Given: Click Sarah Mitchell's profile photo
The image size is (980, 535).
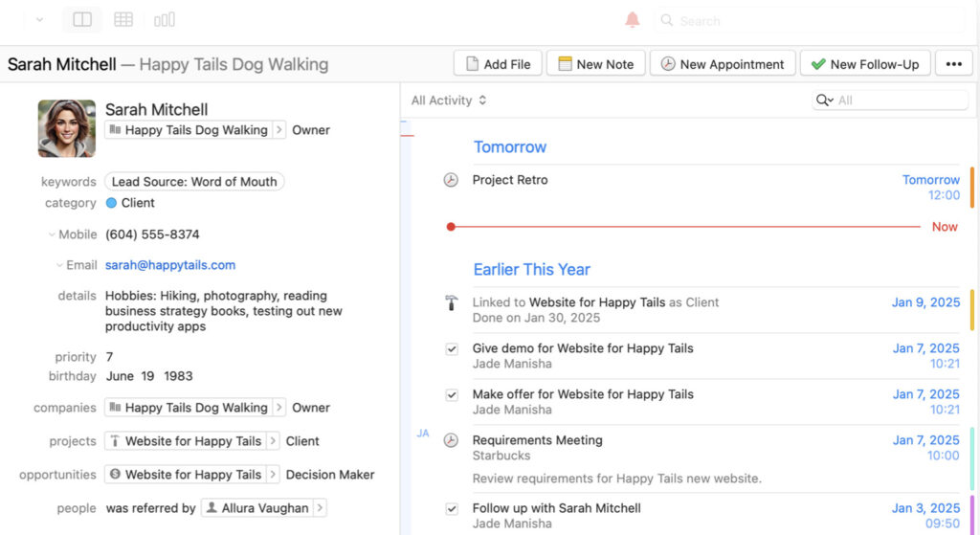Looking at the screenshot, I should (x=67, y=128).
